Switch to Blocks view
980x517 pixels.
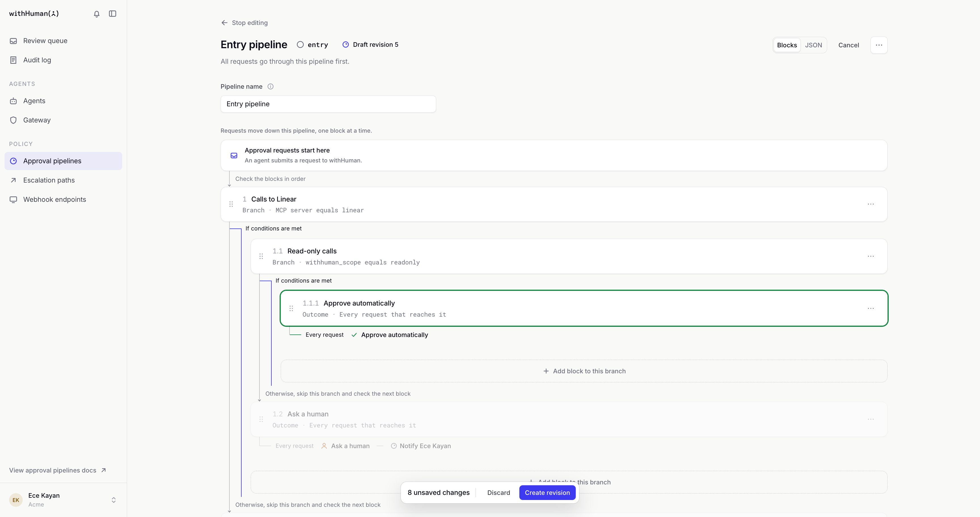point(787,45)
